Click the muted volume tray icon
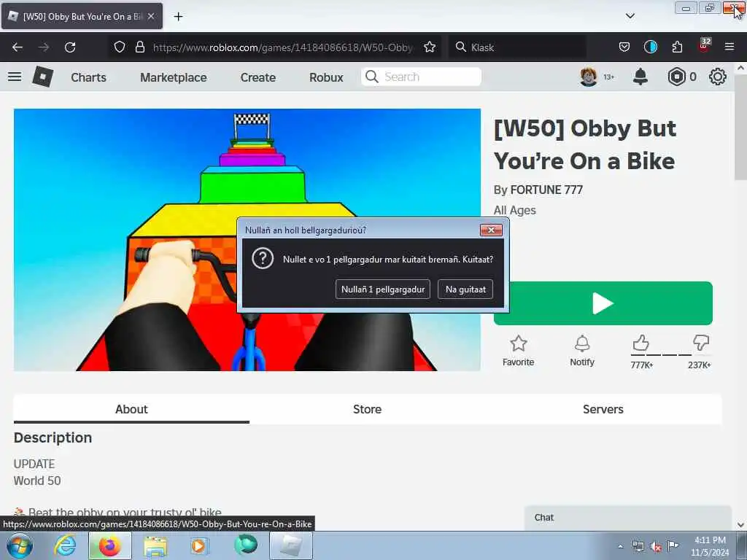The height and width of the screenshot is (560, 747). [656, 547]
